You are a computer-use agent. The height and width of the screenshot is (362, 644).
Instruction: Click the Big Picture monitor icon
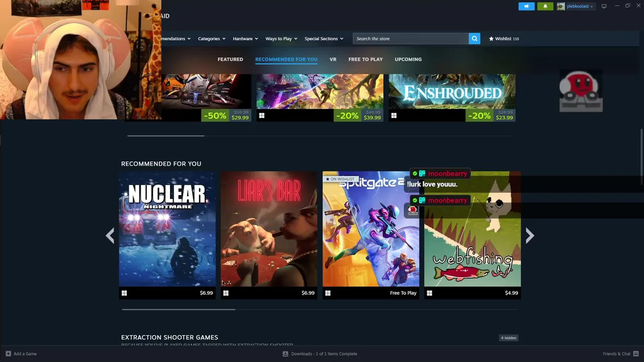tap(604, 6)
